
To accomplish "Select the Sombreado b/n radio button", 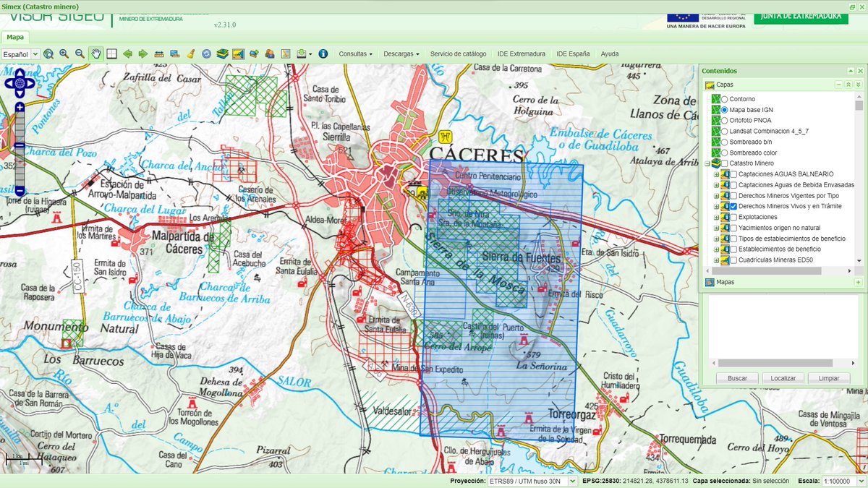I will point(725,142).
